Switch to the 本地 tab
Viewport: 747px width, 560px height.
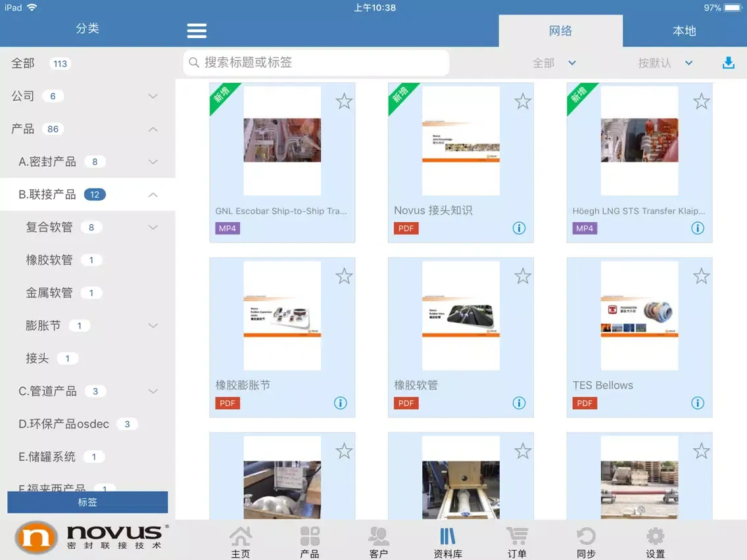point(685,31)
